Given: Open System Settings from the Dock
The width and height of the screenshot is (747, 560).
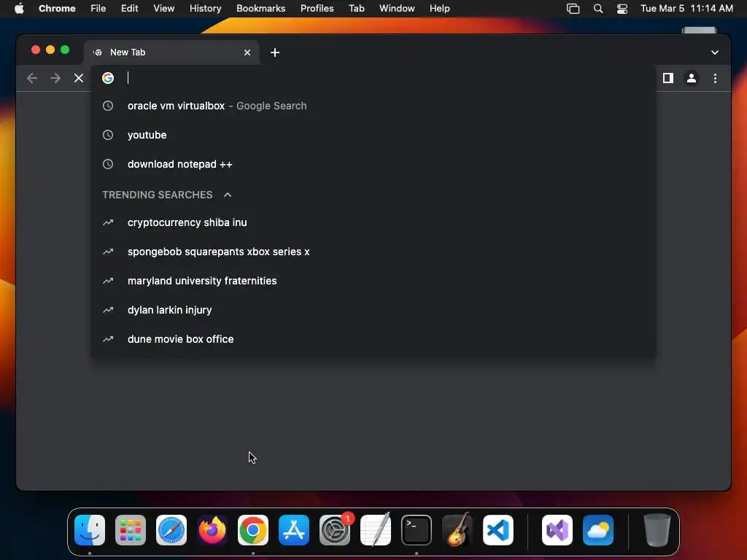Looking at the screenshot, I should 335,530.
